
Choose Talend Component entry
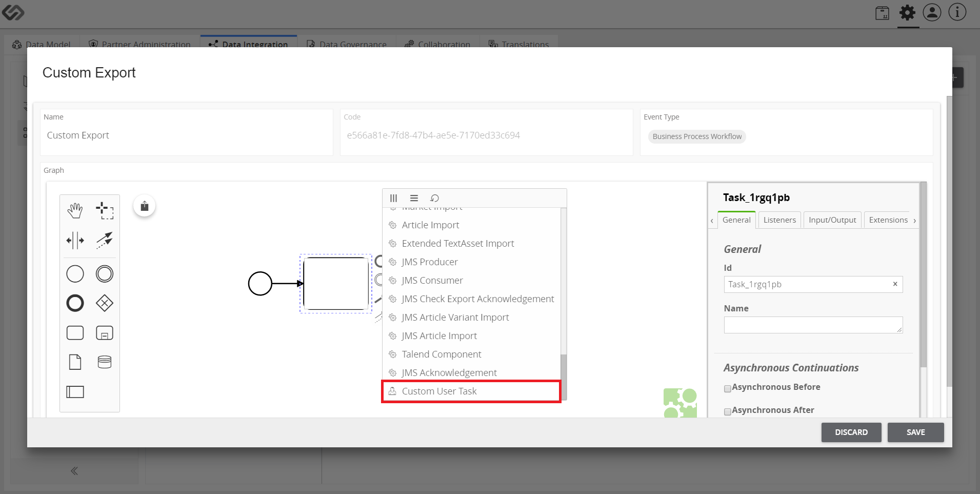(x=472, y=354)
